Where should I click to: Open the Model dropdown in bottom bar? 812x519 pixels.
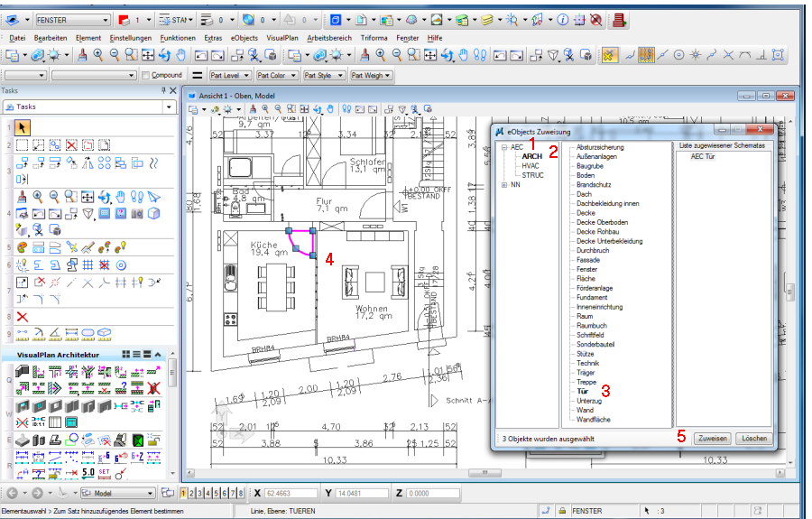pos(118,493)
